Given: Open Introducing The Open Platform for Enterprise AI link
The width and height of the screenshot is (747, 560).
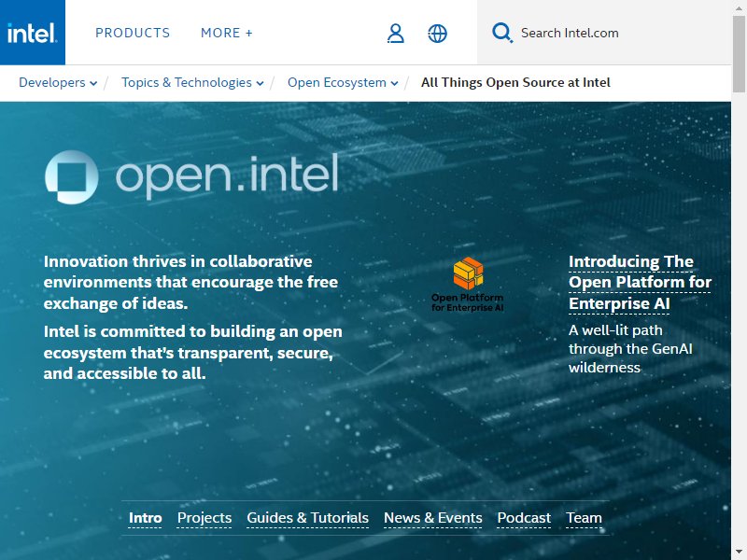Looking at the screenshot, I should tap(640, 283).
